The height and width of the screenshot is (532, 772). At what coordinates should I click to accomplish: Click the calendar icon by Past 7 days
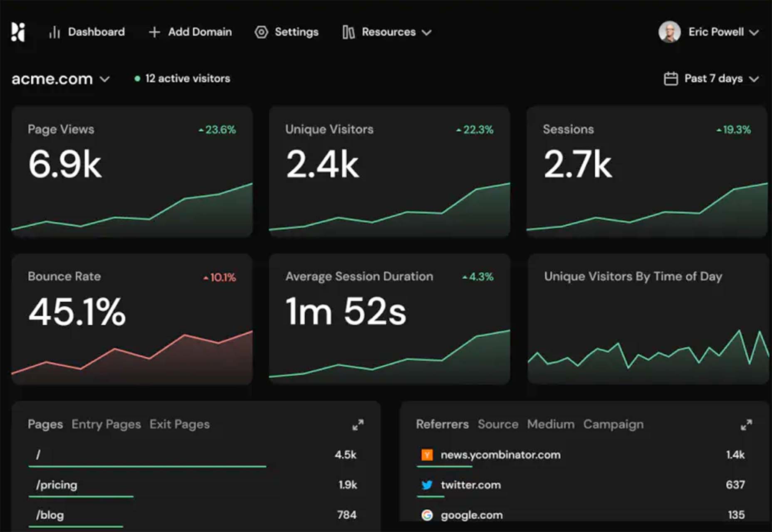[671, 79]
